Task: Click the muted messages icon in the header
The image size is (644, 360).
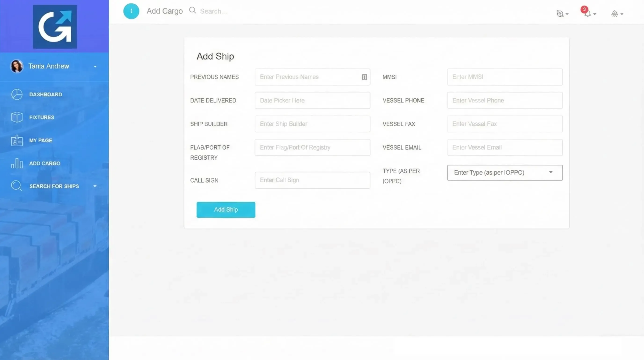Action: pyautogui.click(x=561, y=13)
